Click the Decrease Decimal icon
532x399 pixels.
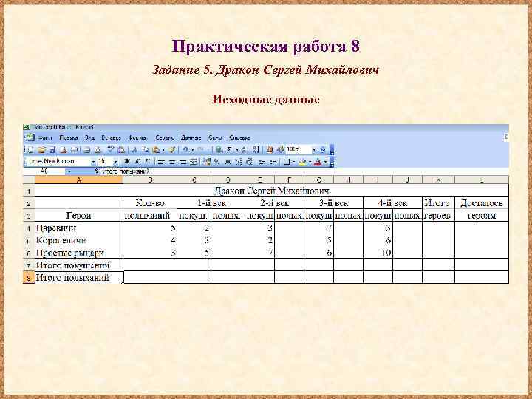[250, 162]
